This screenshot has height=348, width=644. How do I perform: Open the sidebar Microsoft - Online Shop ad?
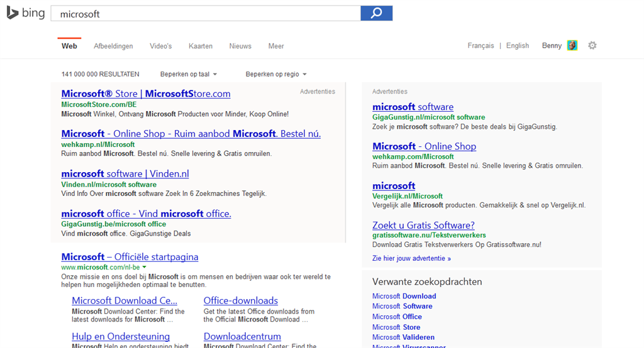(425, 146)
